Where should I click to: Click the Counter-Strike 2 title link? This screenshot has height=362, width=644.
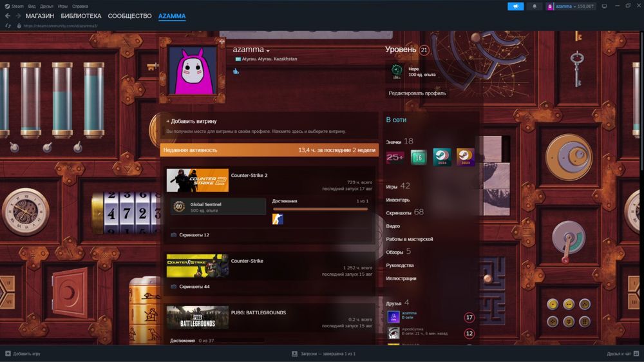(249, 175)
